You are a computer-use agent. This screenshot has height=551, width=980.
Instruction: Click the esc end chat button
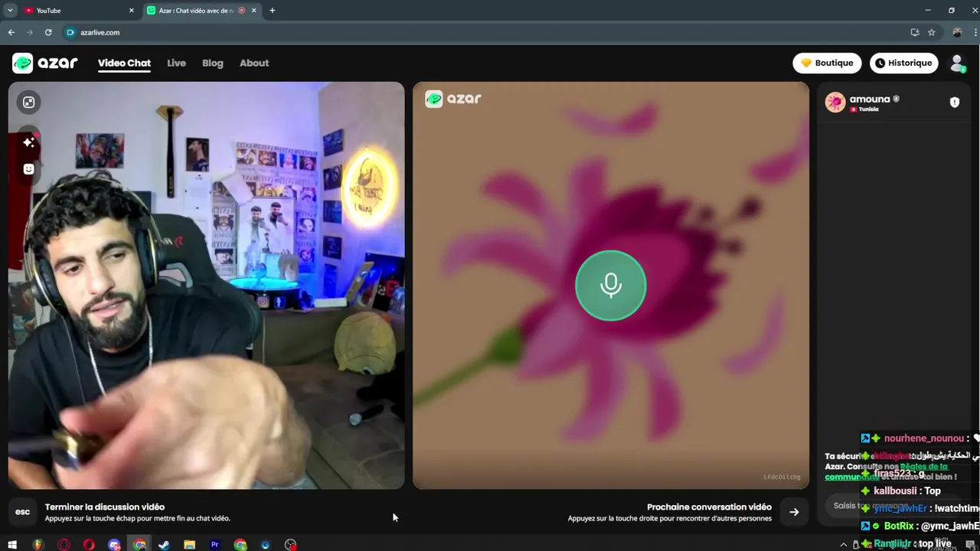click(23, 512)
